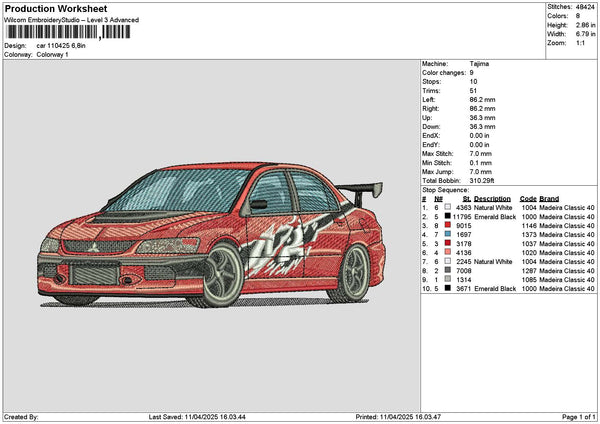Click thread code 1037

(x=529, y=243)
